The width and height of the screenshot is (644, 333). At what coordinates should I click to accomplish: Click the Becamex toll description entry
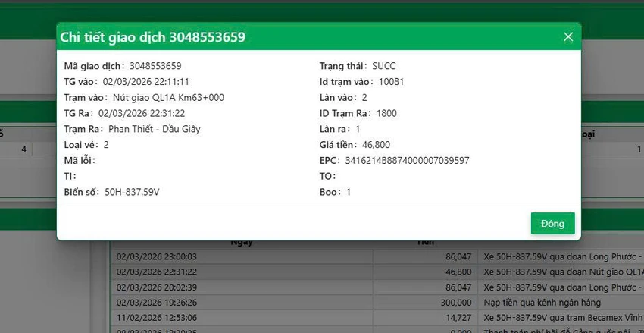(564, 318)
